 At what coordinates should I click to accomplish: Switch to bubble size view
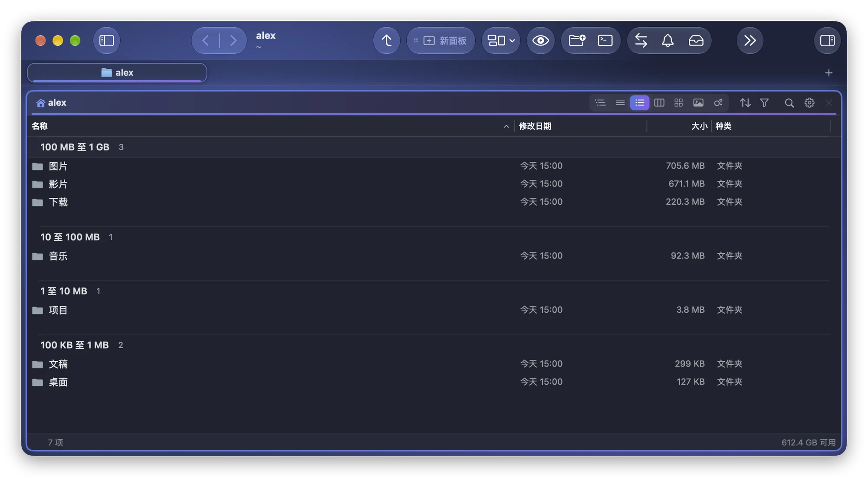(718, 103)
